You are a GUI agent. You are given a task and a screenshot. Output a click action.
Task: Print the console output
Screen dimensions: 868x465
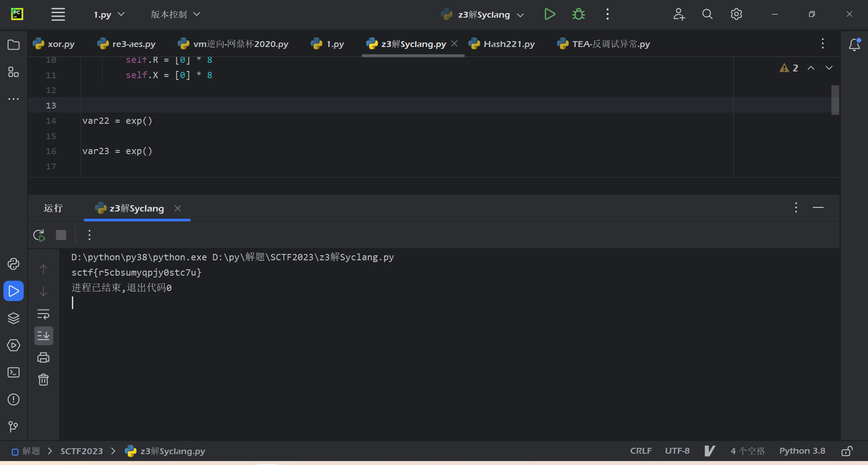pyautogui.click(x=43, y=357)
